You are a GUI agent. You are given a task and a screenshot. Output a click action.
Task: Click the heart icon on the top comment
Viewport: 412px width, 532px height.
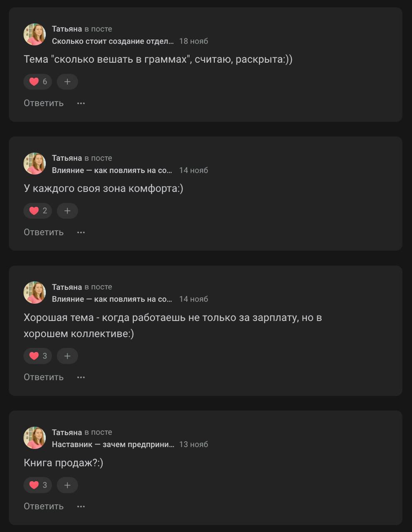[37, 81]
